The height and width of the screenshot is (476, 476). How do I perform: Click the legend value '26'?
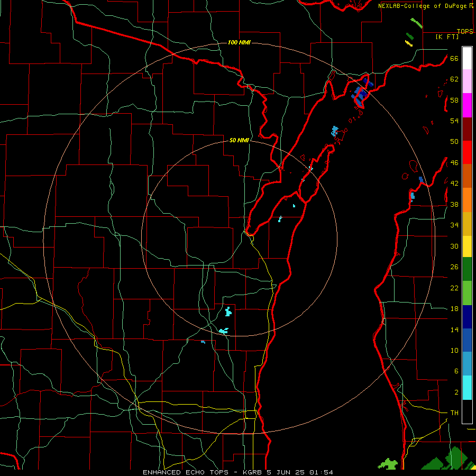click(x=454, y=267)
